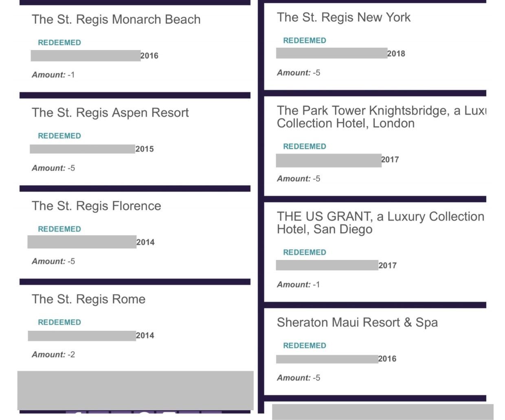Select The Park Tower Knightsbridge hotel title
The width and height of the screenshot is (505, 420).
click(381, 117)
